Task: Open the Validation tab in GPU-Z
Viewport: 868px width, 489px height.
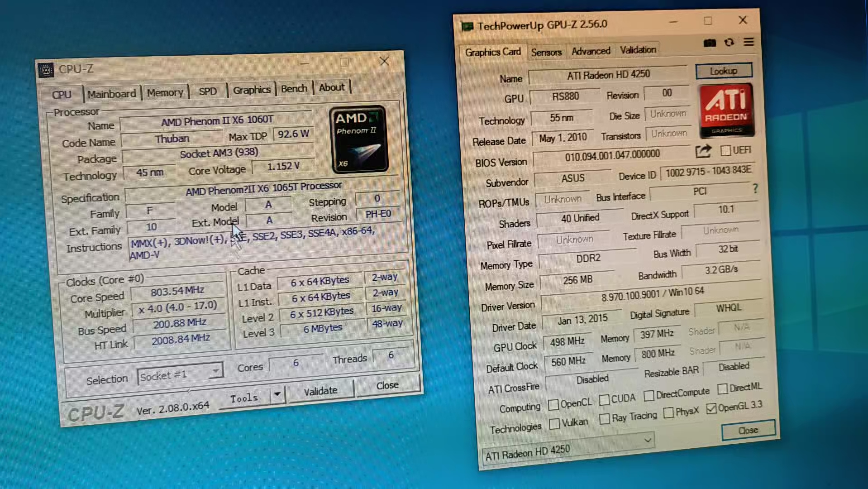Action: coord(638,50)
